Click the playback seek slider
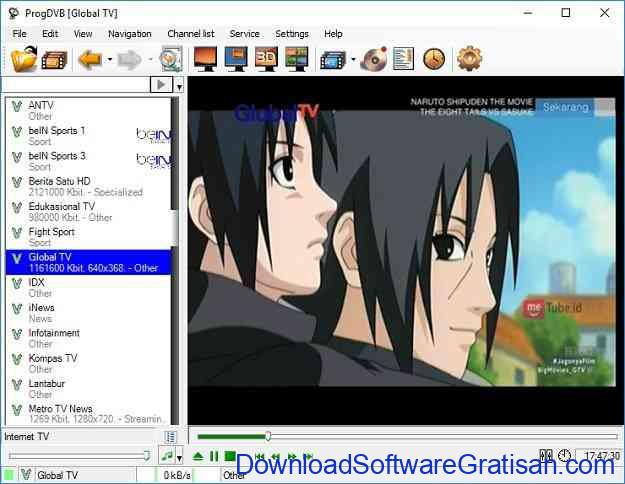 click(x=407, y=437)
